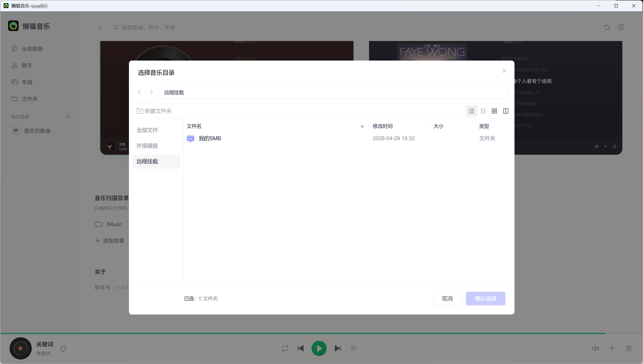Open the 喜欢的歌曲 playlist
The image size is (643, 364).
[31, 131]
